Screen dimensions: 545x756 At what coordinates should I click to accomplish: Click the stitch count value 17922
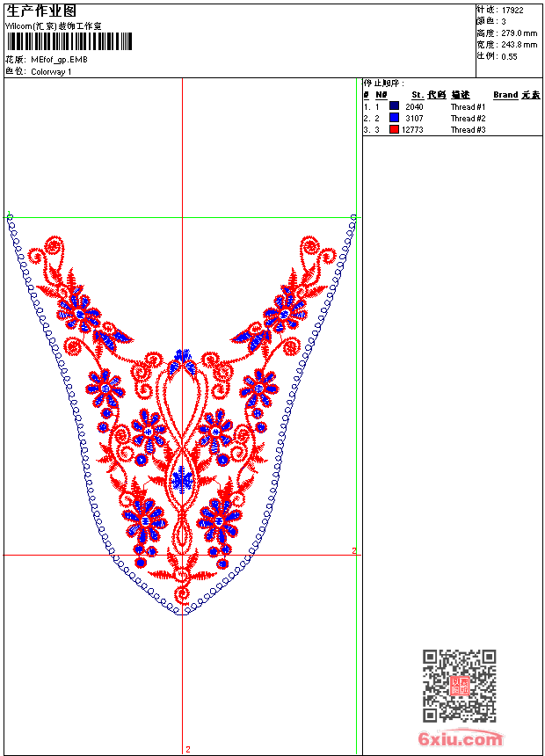[512, 10]
